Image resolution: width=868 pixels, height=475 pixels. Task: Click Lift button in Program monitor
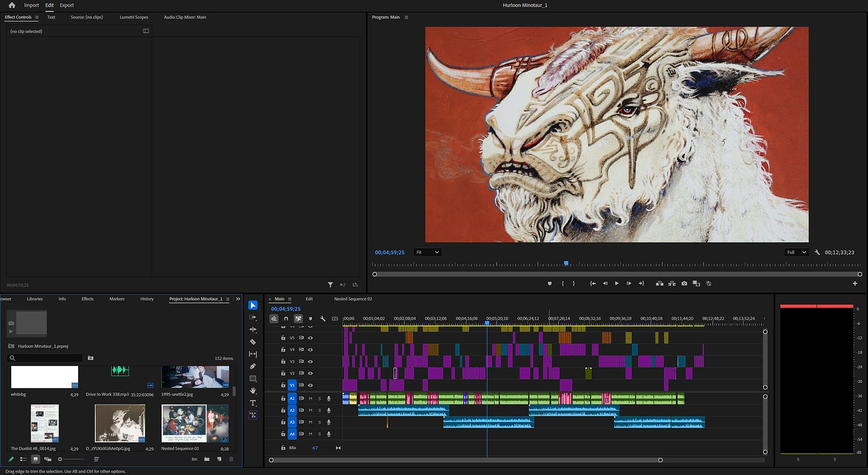coord(659,284)
